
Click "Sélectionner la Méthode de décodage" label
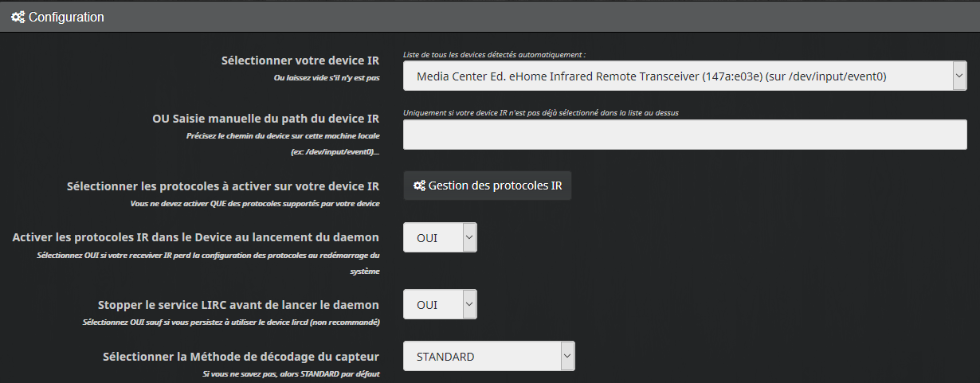[x=241, y=357]
